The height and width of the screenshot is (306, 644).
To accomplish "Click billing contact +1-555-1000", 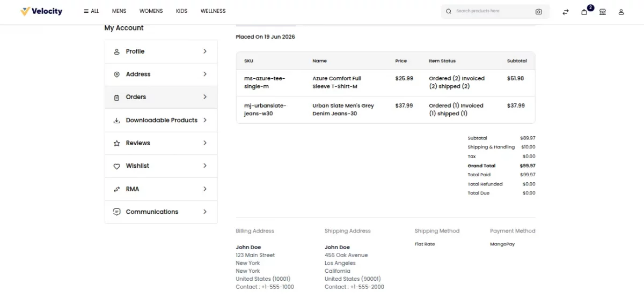I will click(x=265, y=287).
